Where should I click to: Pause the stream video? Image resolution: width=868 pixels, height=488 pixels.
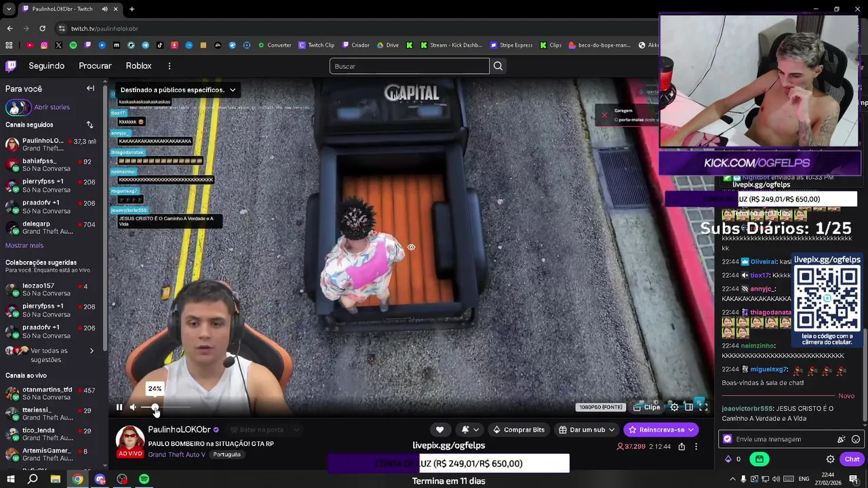click(119, 407)
